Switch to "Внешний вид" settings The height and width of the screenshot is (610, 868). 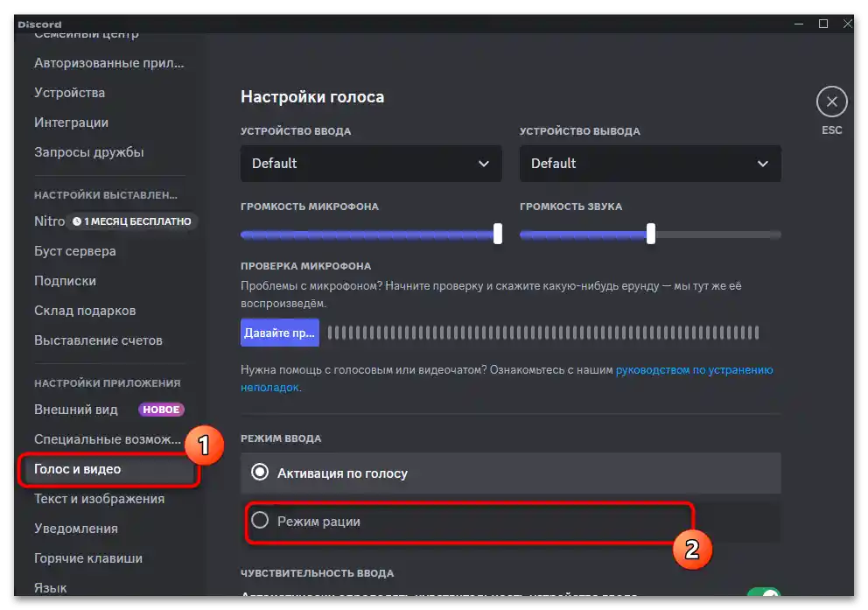76,409
